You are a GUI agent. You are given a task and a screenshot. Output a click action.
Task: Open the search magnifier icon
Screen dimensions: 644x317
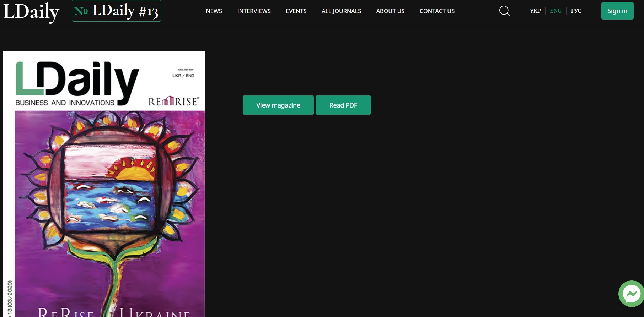[504, 11]
